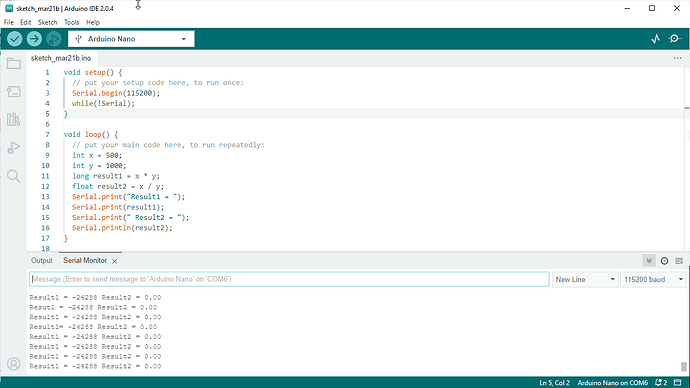
Task: Open the Tools menu
Action: (72, 22)
